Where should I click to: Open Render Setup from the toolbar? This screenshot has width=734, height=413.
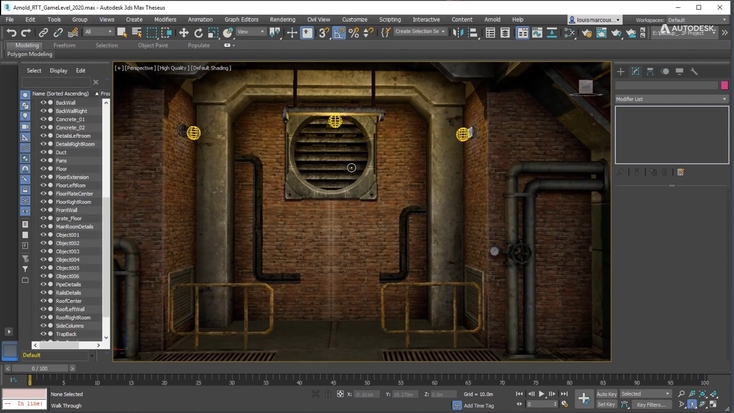coord(586,33)
